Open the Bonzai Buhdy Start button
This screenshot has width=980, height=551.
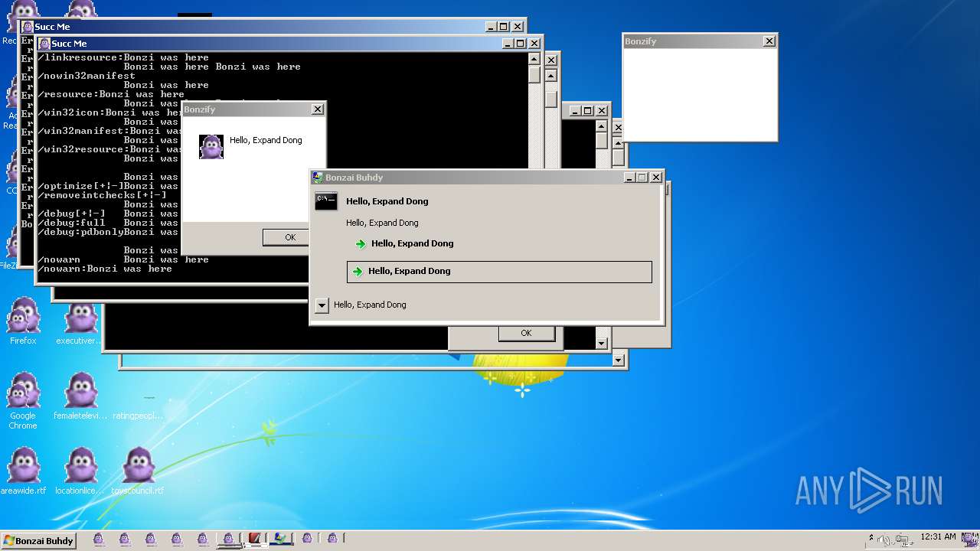pos(38,540)
